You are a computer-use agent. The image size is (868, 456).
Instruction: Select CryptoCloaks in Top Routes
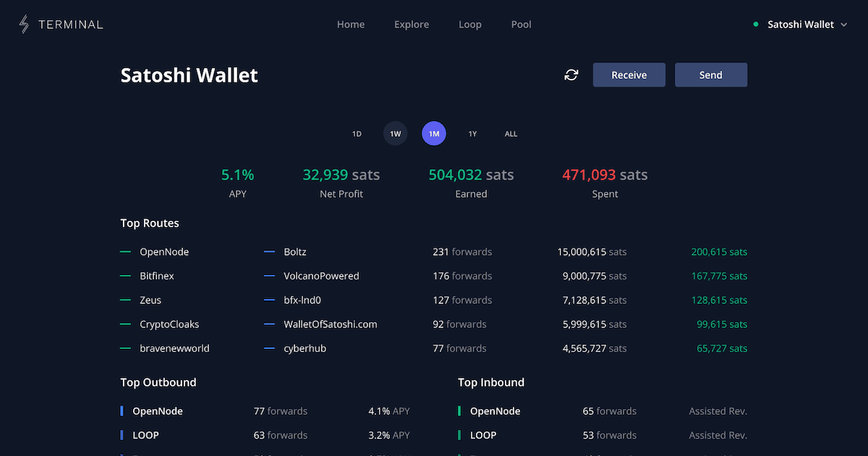[169, 324]
